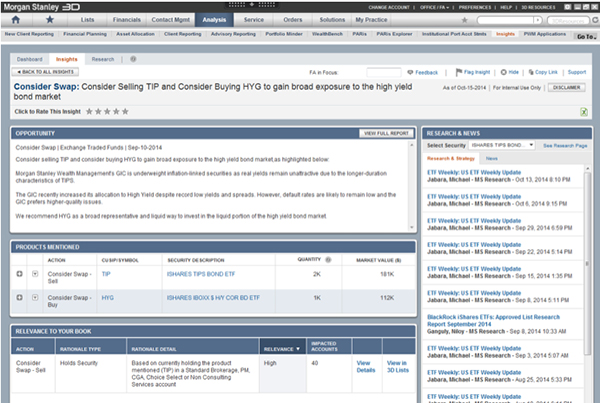Viewport: 600px width, 403px height.
Task: Click the View Full Report button
Action: (x=386, y=133)
